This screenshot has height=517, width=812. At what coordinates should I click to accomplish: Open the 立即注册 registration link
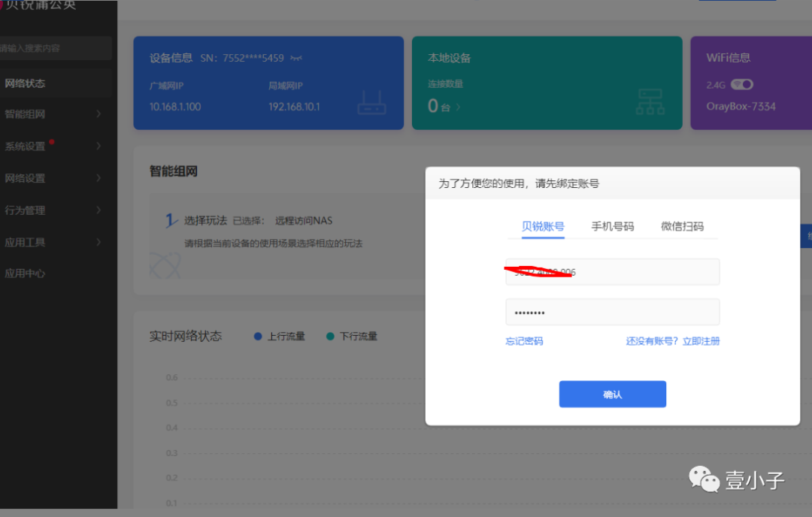pyautogui.click(x=701, y=341)
